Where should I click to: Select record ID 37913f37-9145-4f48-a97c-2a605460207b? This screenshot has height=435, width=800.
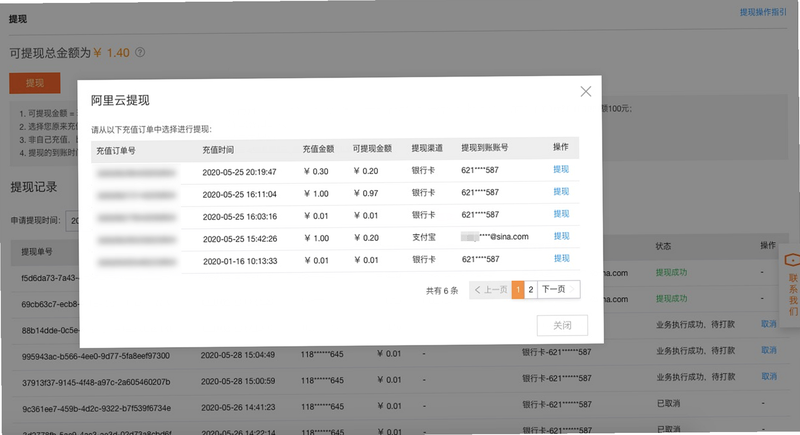click(x=96, y=382)
